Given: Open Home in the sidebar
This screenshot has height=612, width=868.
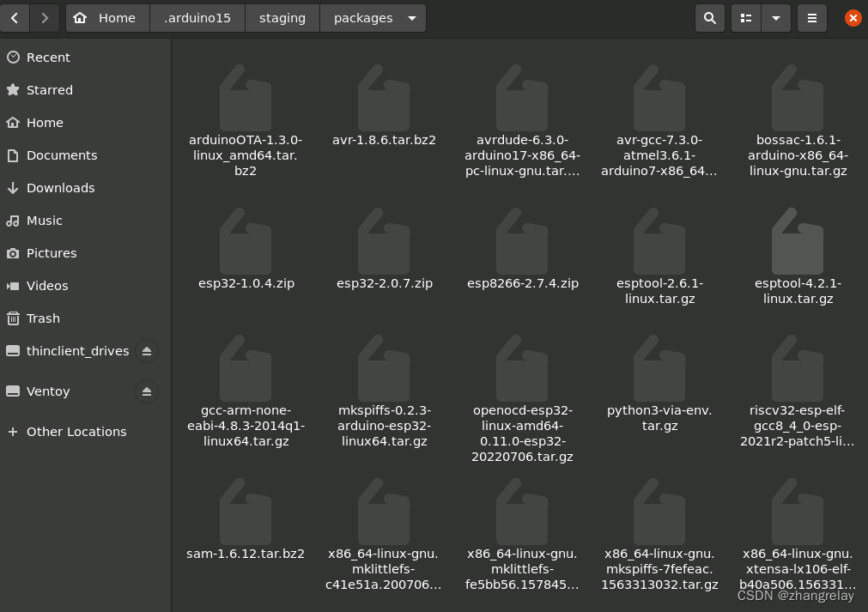Looking at the screenshot, I should pos(85,123).
